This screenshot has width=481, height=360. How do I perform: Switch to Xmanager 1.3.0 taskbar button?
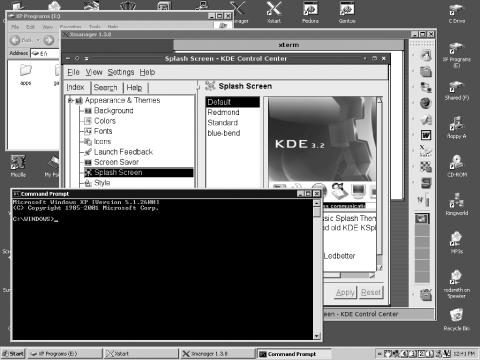pyautogui.click(x=217, y=354)
